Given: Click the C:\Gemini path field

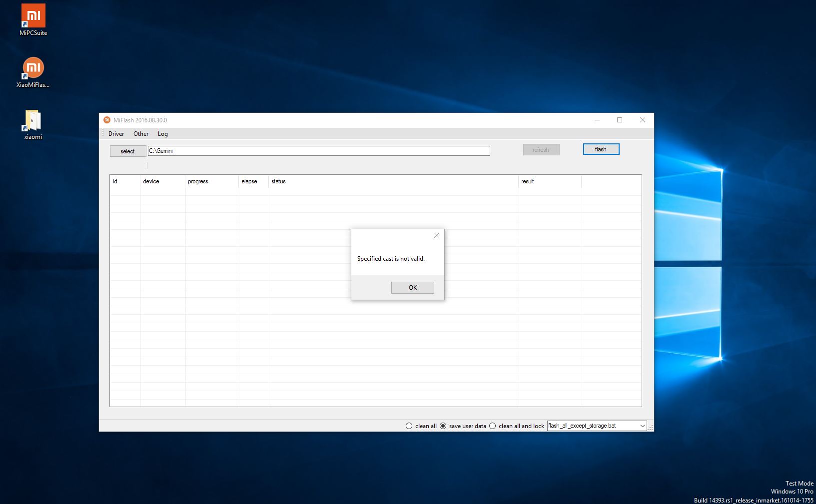Looking at the screenshot, I should [x=318, y=151].
